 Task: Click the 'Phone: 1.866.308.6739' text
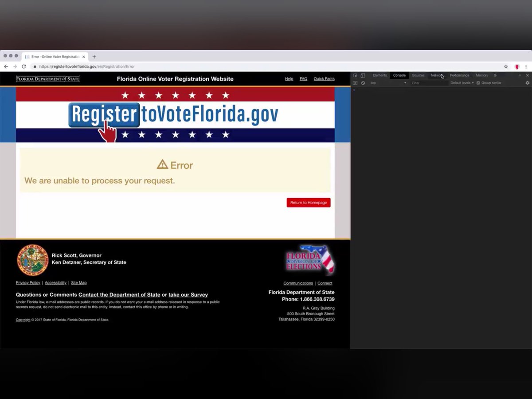pyautogui.click(x=308, y=299)
